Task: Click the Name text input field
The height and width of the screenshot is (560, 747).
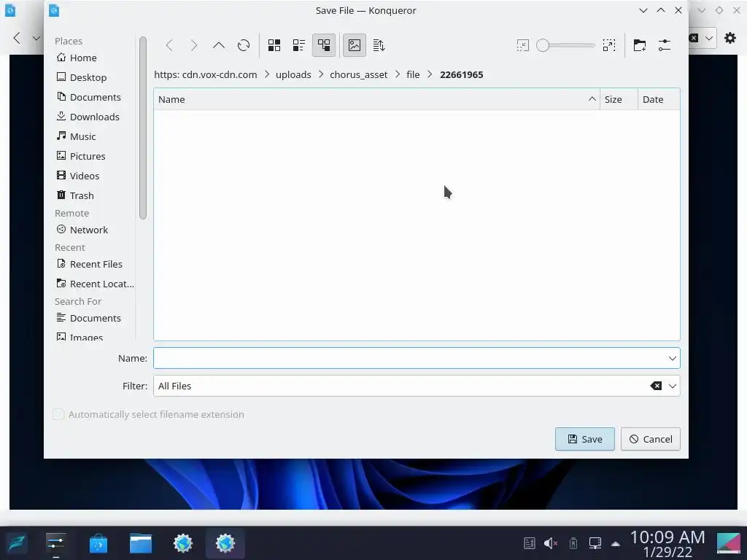Action: point(410,358)
